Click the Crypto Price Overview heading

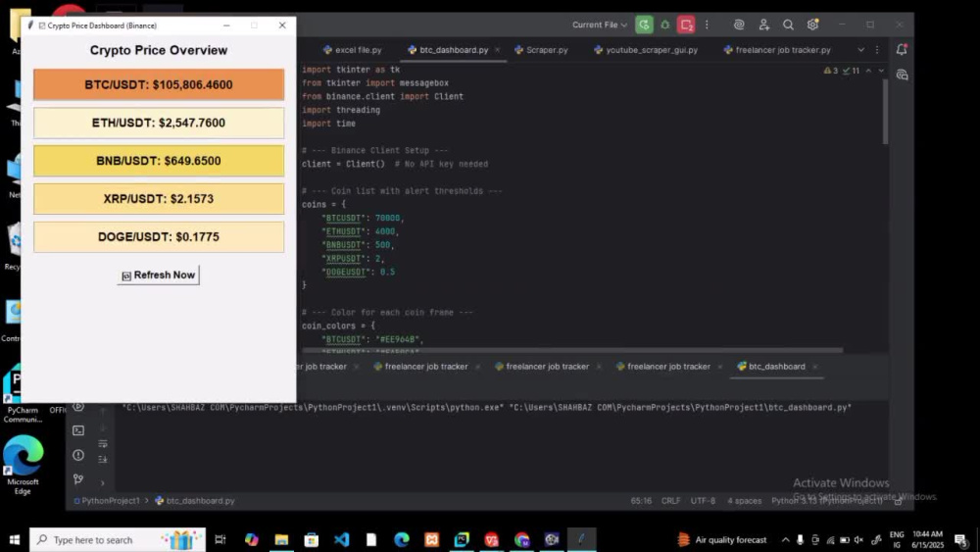point(159,50)
